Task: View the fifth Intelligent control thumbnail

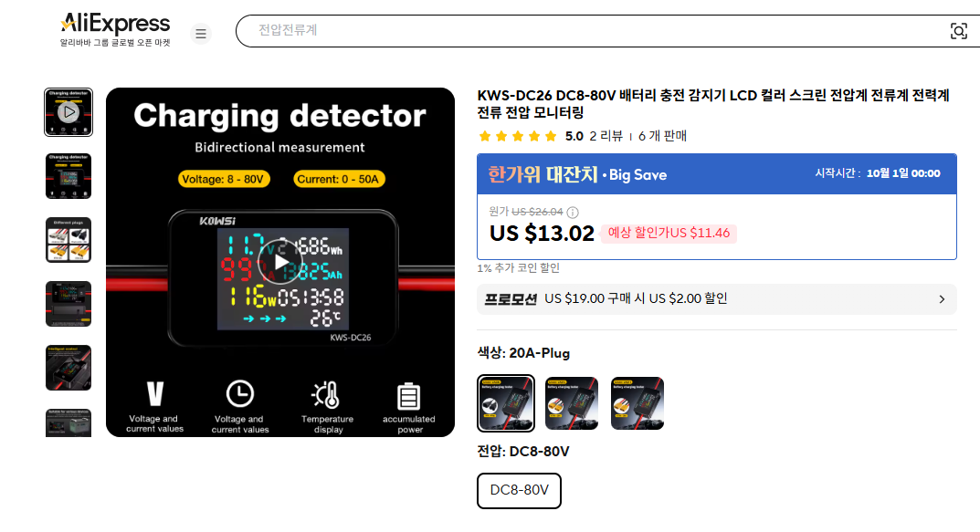Action: tap(68, 368)
